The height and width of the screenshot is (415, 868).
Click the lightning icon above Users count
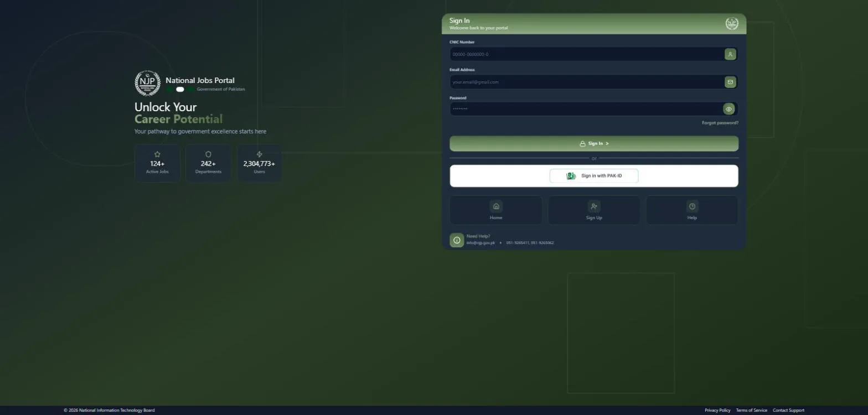pos(259,154)
